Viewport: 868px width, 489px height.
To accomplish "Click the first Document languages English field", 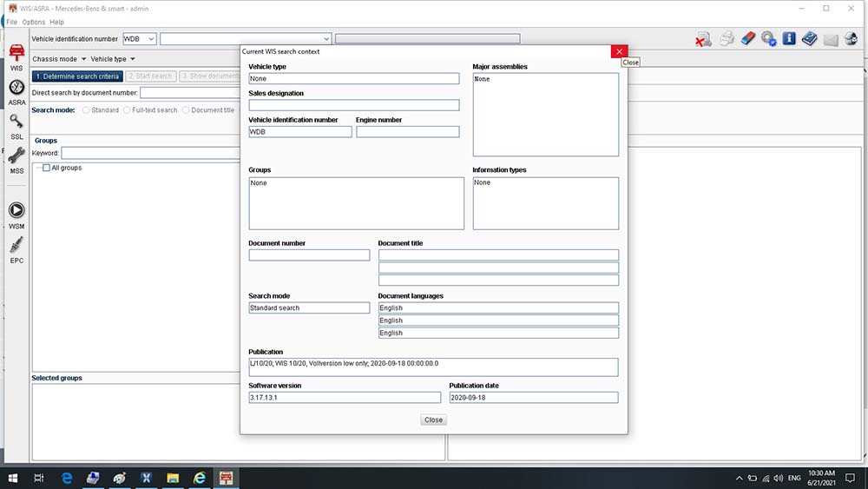I will [498, 308].
